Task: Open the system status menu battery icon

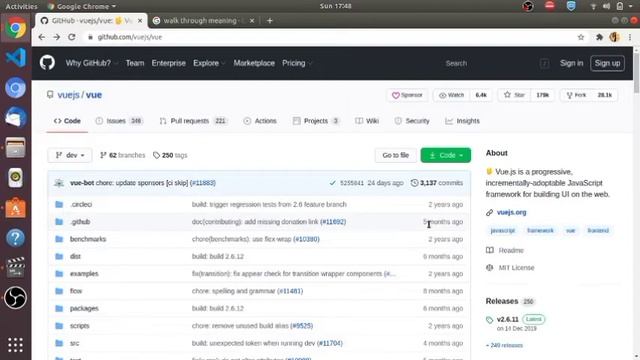Action: (x=620, y=6)
